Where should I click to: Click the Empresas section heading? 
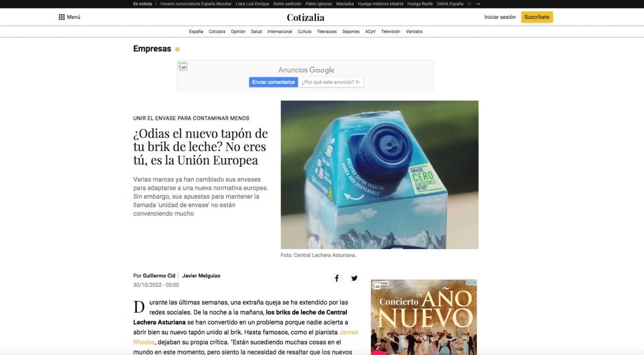[152, 48]
